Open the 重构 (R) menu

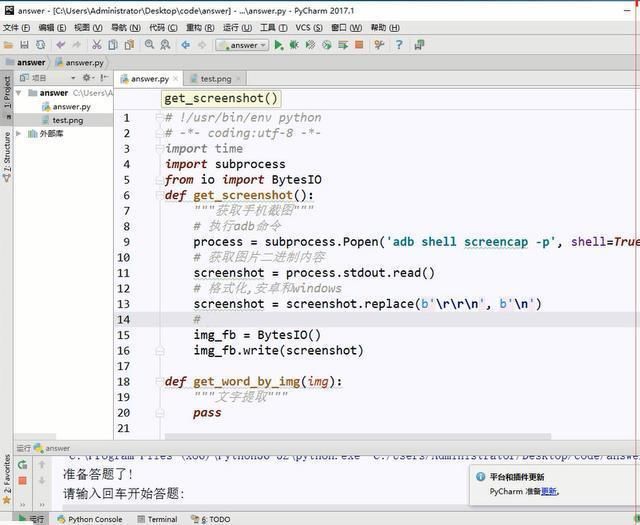[x=200, y=28]
